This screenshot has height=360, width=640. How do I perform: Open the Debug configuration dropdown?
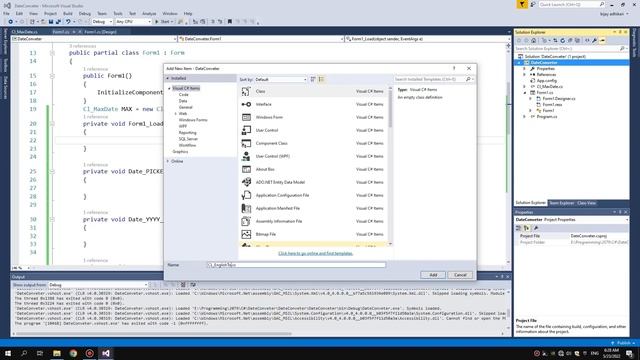coord(102,22)
